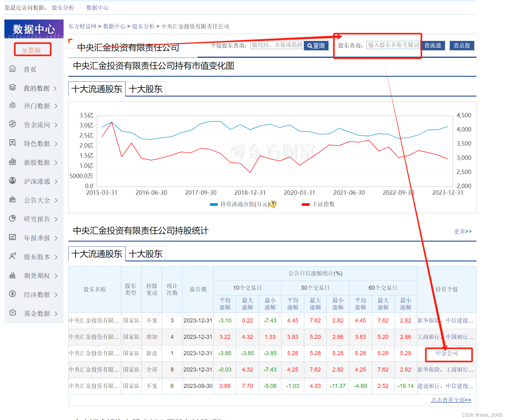Screen dimensions: 507x420
Task: Click the histogram icon beside 期货期权
Action: coord(12,275)
